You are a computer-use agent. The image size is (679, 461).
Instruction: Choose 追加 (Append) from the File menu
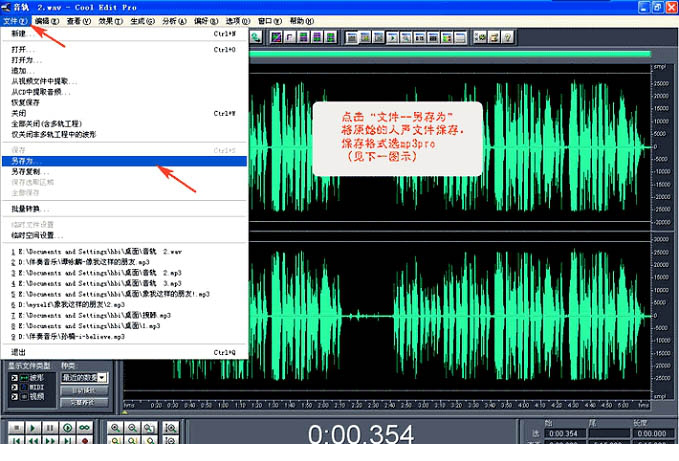[124, 71]
